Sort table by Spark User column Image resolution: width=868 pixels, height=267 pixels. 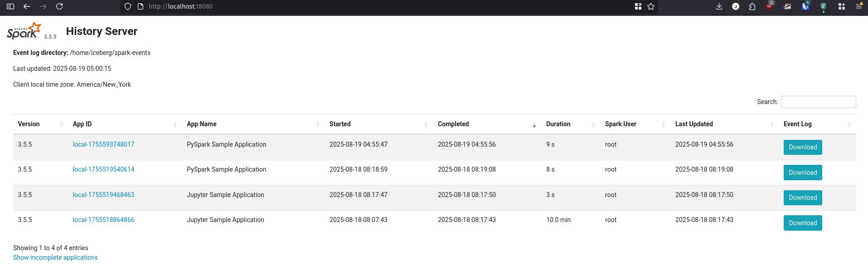[x=621, y=124]
